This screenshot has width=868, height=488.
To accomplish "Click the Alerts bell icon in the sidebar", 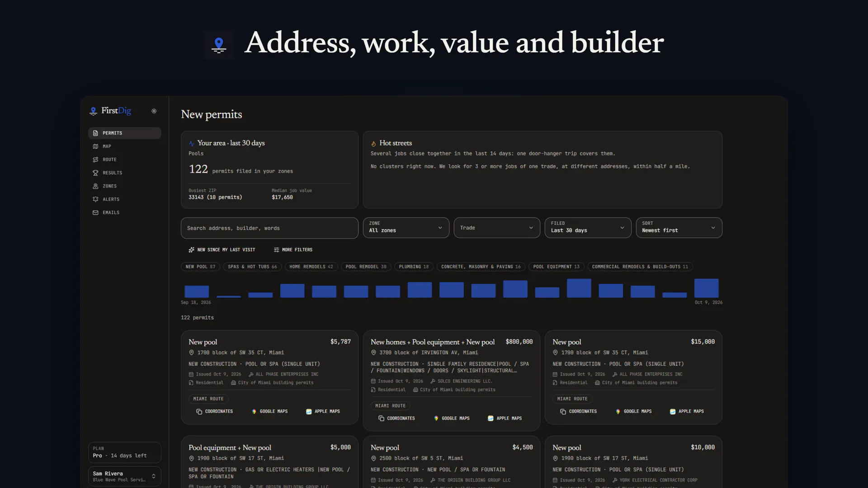I will 95,199.
